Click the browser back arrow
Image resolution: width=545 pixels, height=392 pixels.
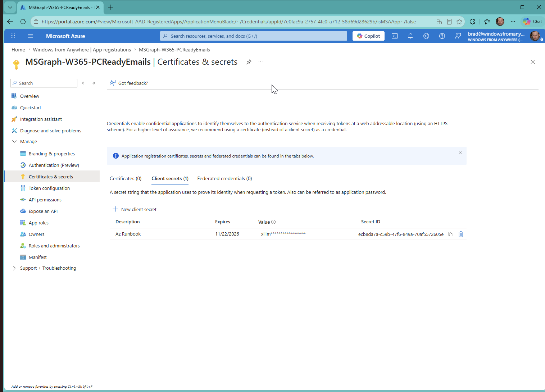pos(10,22)
